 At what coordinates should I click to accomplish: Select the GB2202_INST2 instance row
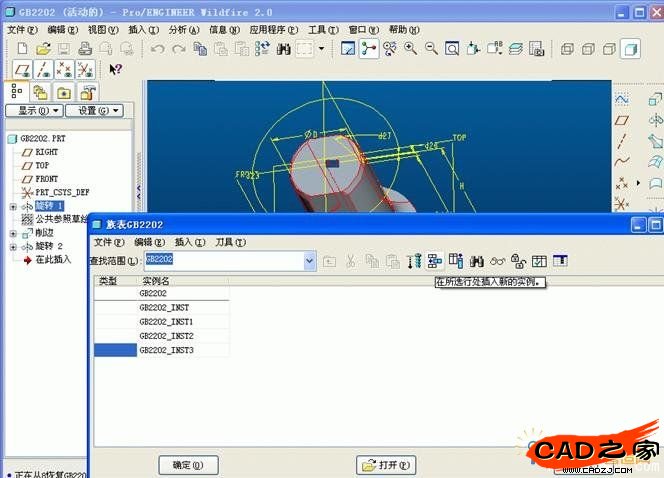[x=167, y=336]
